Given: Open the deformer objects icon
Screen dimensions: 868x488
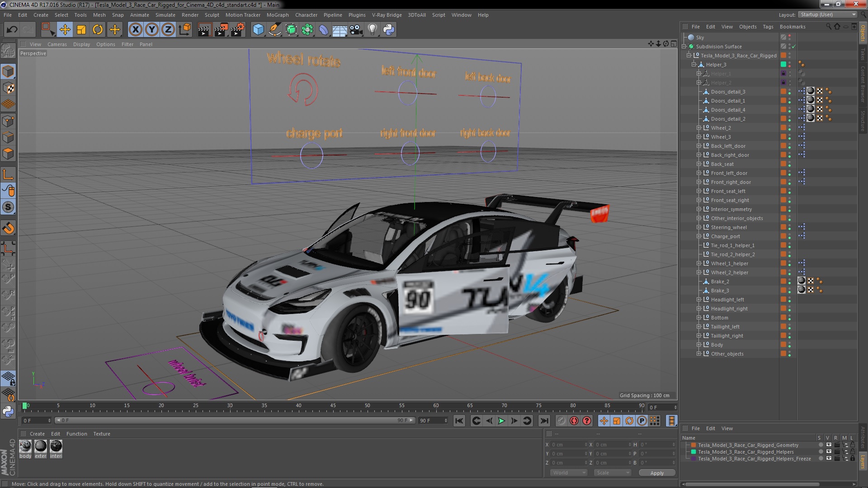Looking at the screenshot, I should 324,30.
